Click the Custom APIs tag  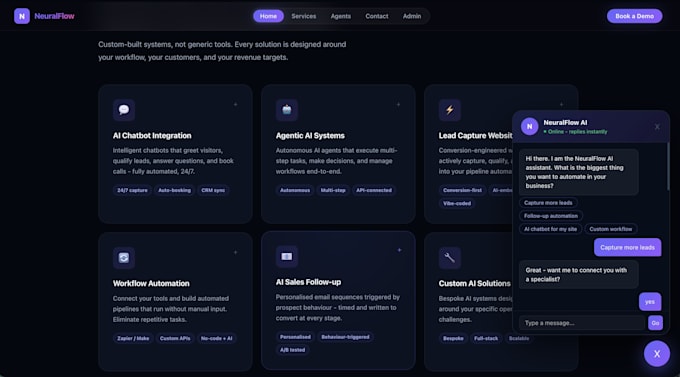[x=175, y=338]
